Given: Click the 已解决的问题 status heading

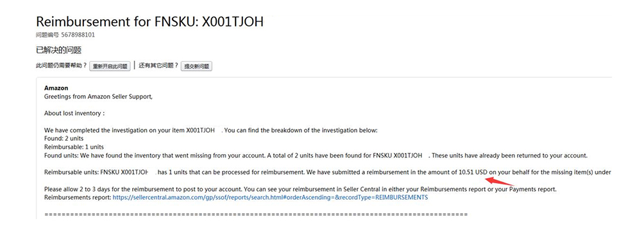Looking at the screenshot, I should (x=59, y=50).
